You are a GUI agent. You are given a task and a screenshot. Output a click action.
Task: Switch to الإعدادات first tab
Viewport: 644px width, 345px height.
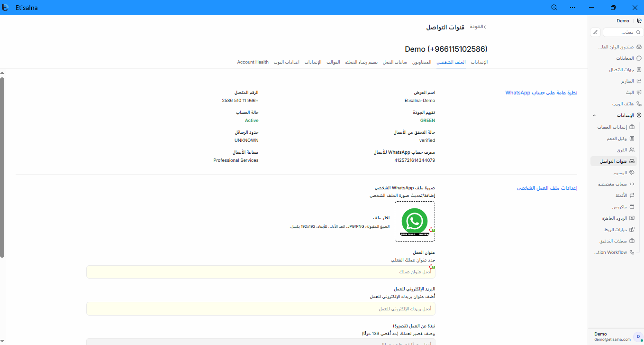[479, 62]
